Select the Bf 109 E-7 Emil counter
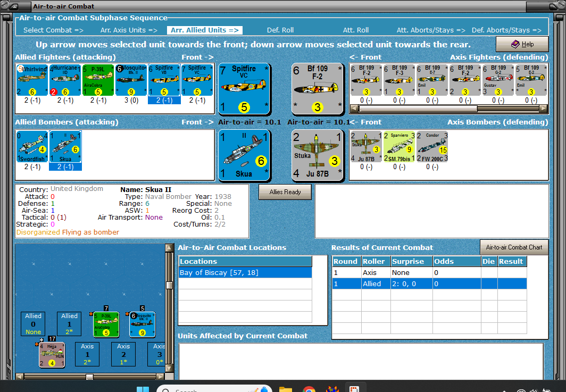Screen dimensions: 566x392 pyautogui.click(x=432, y=80)
